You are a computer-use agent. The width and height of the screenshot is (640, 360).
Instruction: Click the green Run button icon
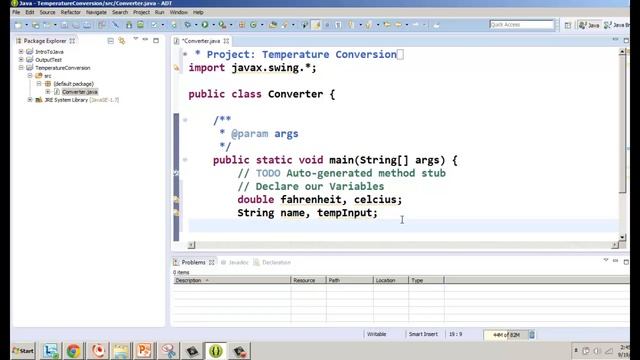click(205, 25)
